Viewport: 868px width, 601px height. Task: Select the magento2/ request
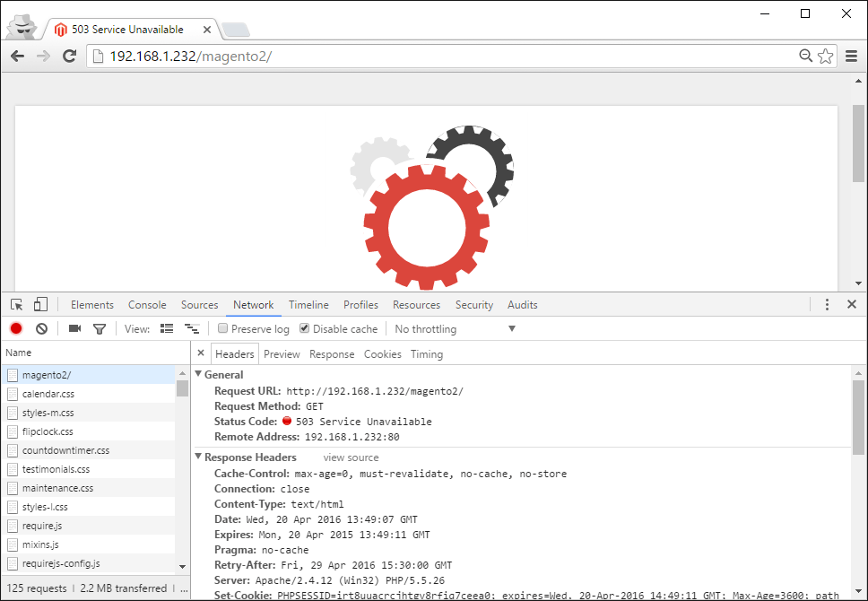point(89,375)
